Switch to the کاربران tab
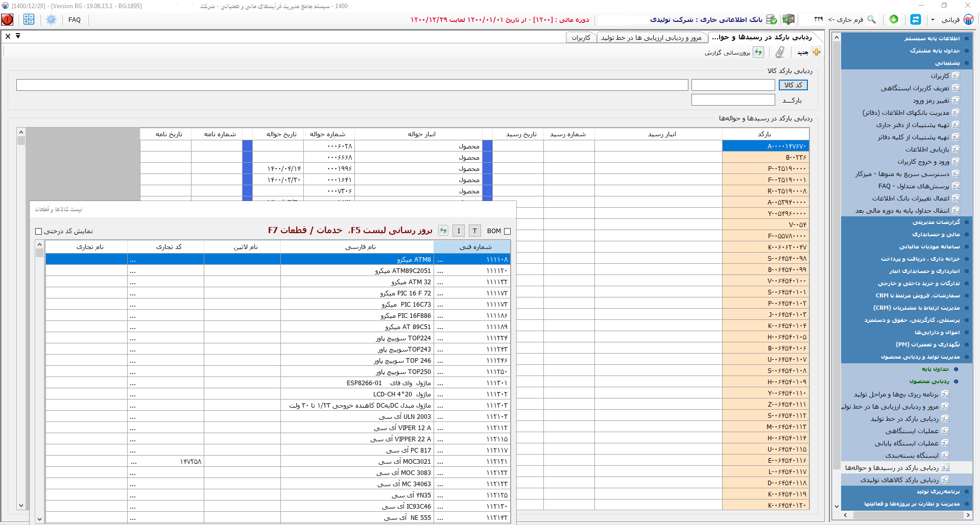The image size is (980, 525). tap(581, 38)
